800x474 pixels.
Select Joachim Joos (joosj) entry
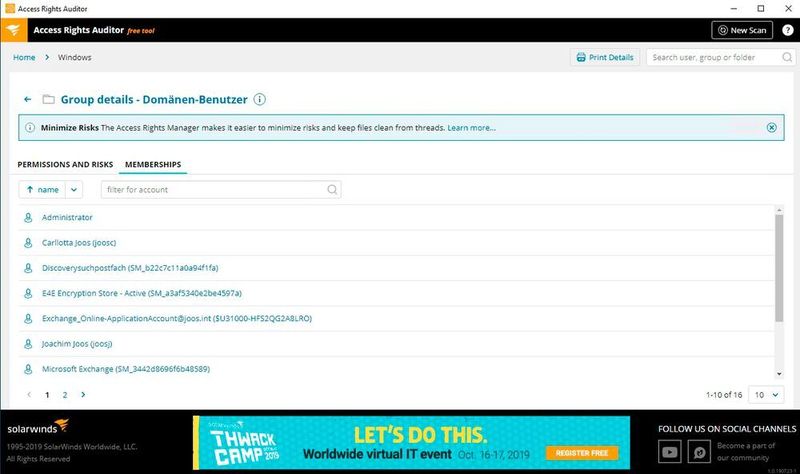77,343
